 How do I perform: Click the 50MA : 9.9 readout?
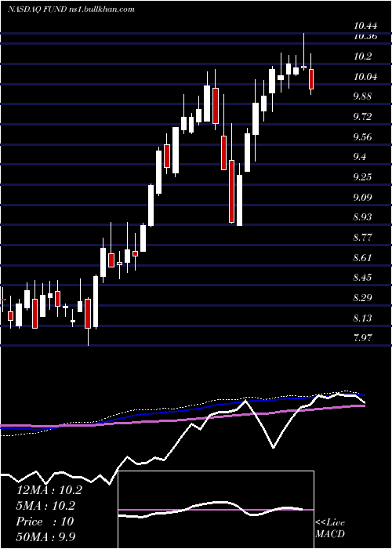pyautogui.click(x=46, y=536)
